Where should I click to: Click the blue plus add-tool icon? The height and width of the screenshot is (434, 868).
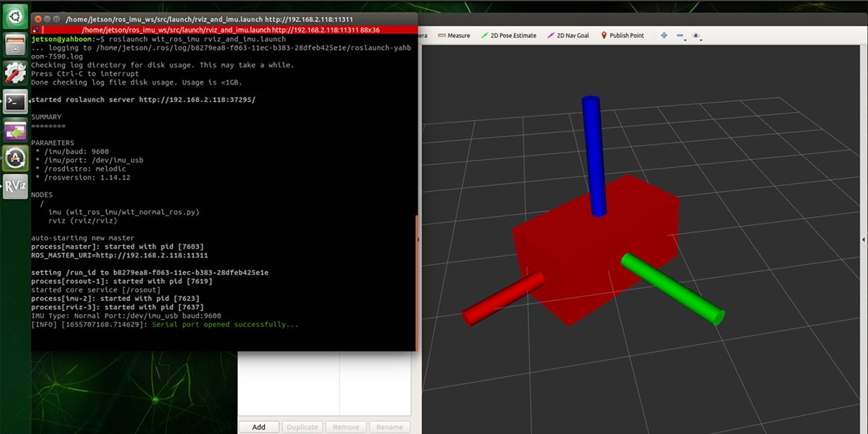664,35
